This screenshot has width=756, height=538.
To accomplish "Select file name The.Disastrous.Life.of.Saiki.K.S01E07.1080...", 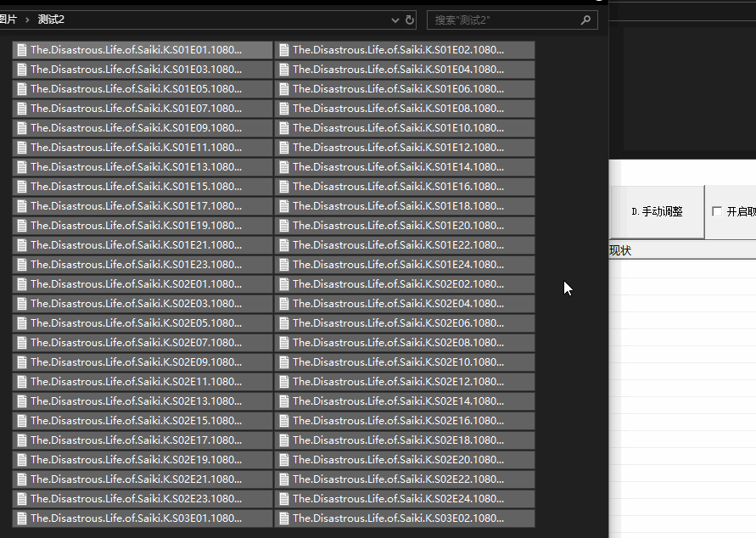I will click(136, 109).
